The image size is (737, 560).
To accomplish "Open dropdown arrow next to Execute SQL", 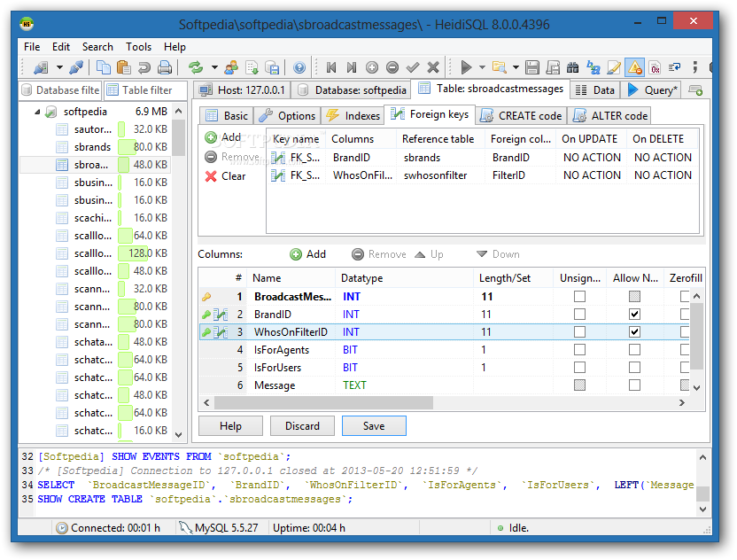I will pos(482,67).
